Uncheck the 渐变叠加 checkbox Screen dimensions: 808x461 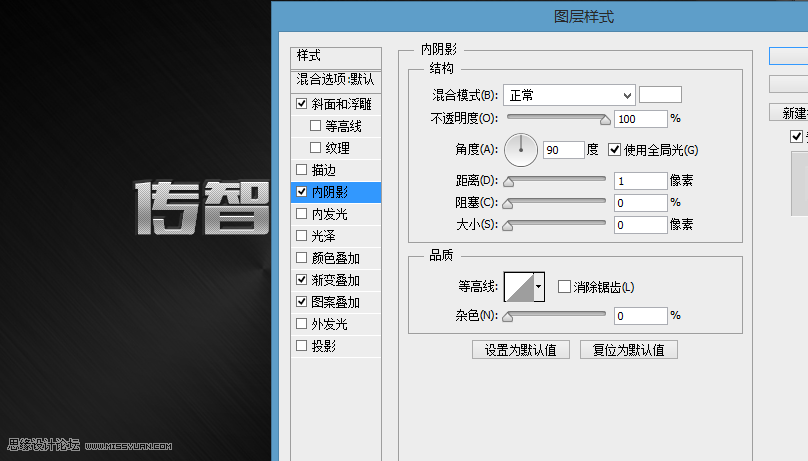pyautogui.click(x=301, y=280)
